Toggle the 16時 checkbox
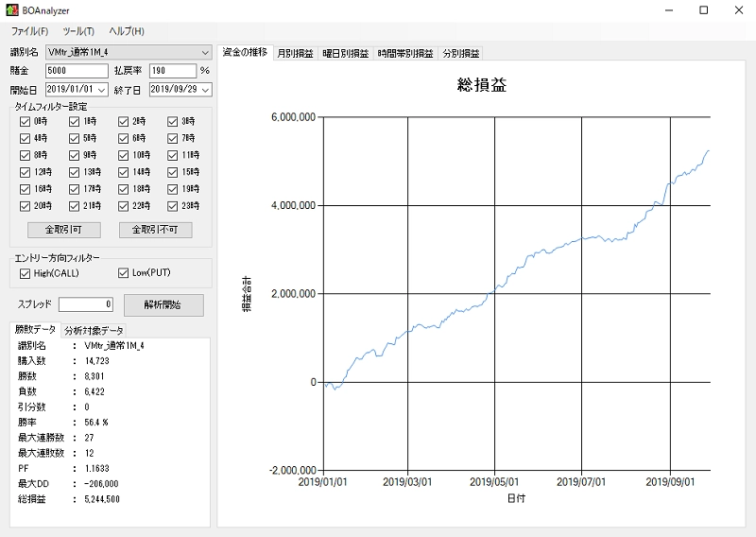 click(x=26, y=189)
